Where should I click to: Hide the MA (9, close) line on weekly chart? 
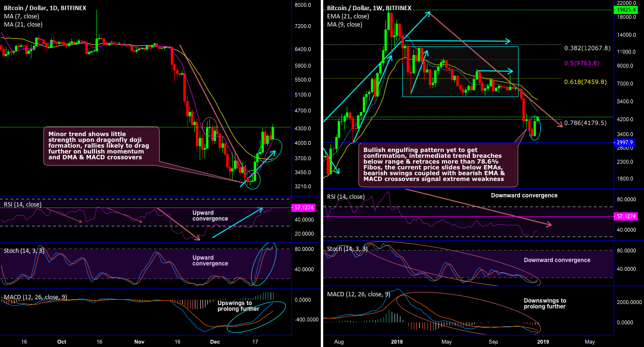click(x=343, y=24)
